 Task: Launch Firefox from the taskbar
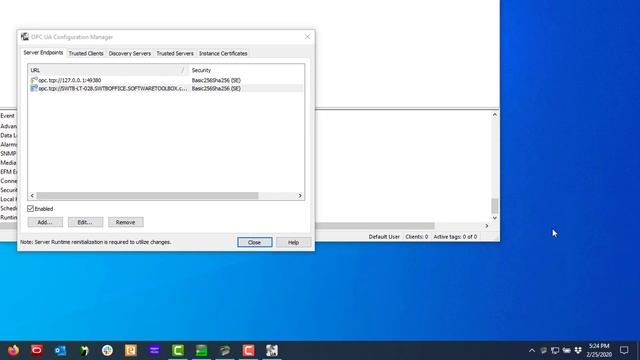tap(13, 350)
